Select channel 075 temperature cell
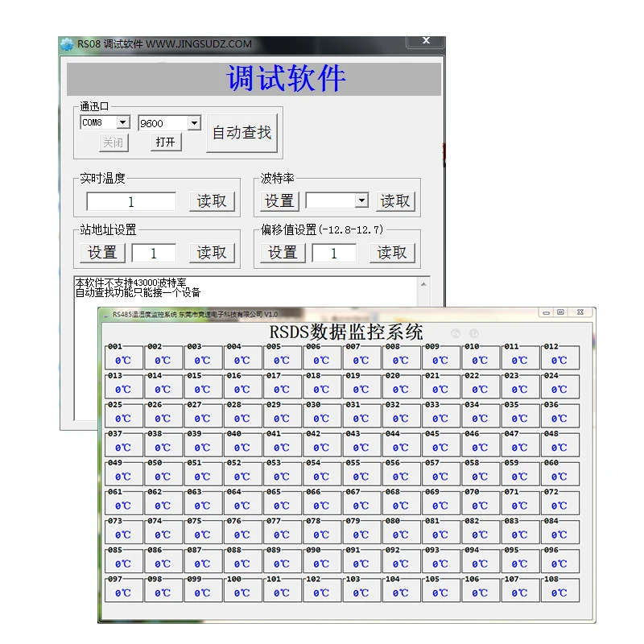This screenshot has width=644, height=644. coord(203,533)
